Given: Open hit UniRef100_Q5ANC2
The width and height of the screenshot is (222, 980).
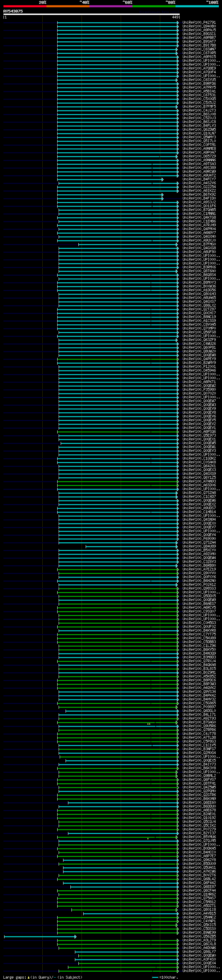Looking at the screenshot, I should (x=199, y=917).
